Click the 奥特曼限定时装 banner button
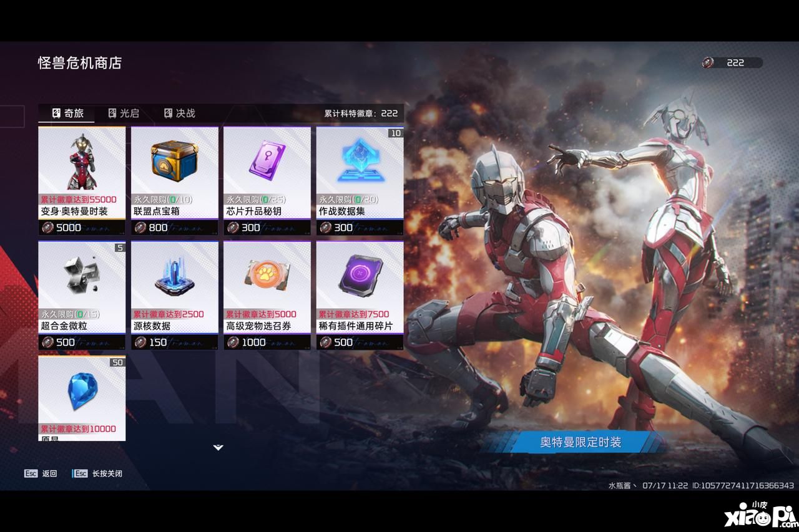This screenshot has width=799, height=532. point(581,442)
